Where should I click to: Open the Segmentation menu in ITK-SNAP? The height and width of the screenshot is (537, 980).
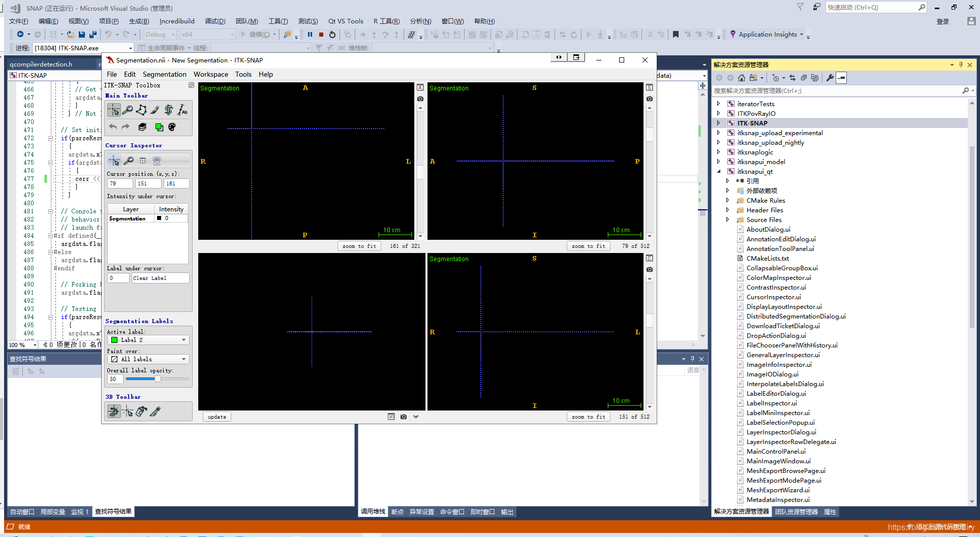coord(164,74)
